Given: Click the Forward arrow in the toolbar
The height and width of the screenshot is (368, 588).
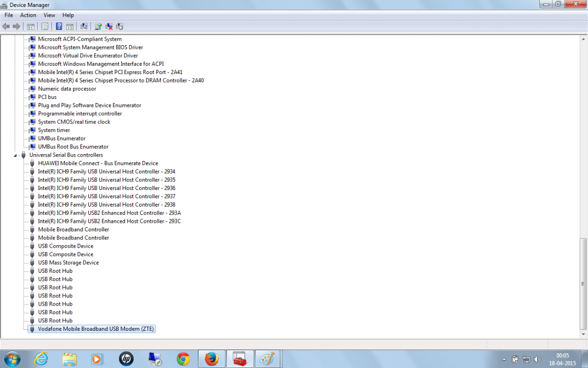Looking at the screenshot, I should pyautogui.click(x=17, y=26).
